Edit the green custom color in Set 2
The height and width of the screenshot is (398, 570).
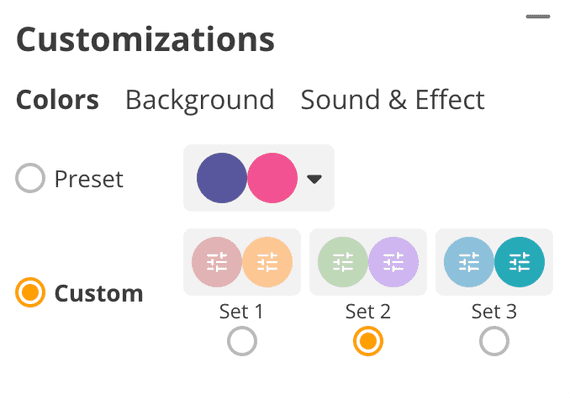[x=343, y=262]
